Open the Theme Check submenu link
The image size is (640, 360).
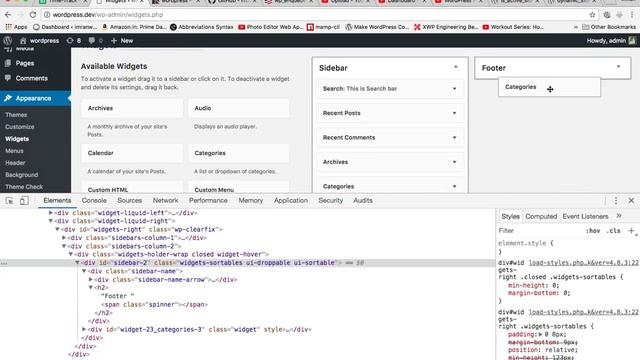click(24, 187)
